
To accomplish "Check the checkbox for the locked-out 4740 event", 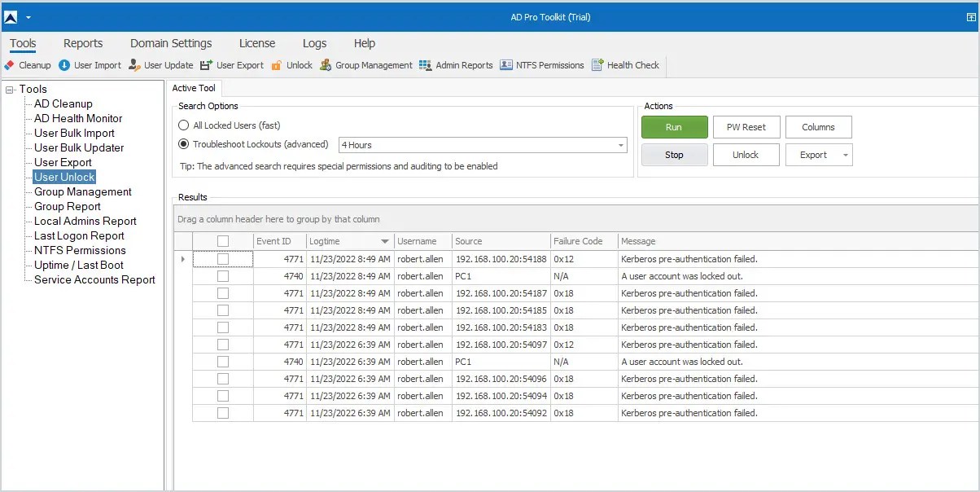I will click(x=222, y=275).
